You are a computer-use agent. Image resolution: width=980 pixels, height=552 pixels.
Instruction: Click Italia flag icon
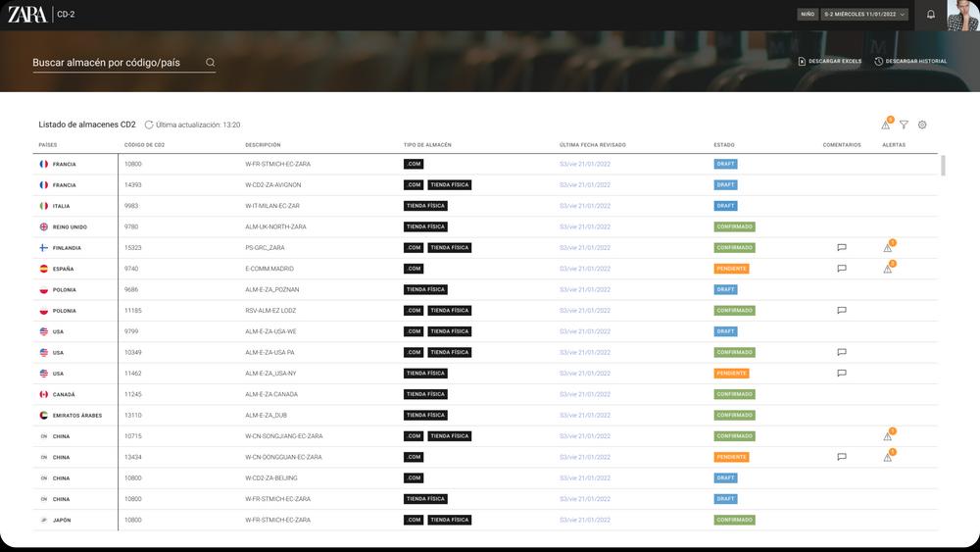coord(44,206)
